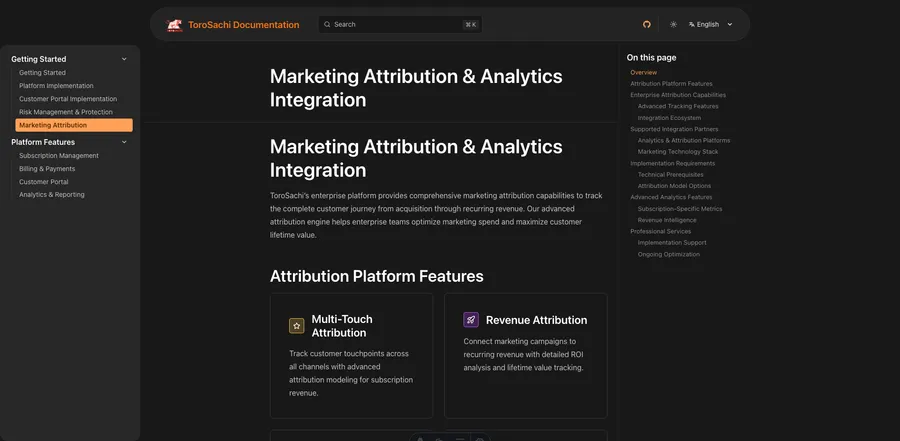Viewport: 900px width, 441px height.
Task: Click the ToroSachi bull logo icon
Action: tap(174, 25)
